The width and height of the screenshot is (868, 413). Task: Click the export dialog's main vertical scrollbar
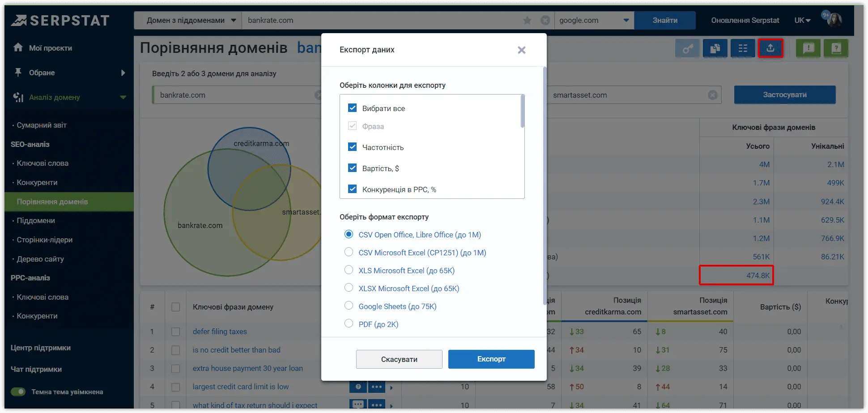point(545,186)
